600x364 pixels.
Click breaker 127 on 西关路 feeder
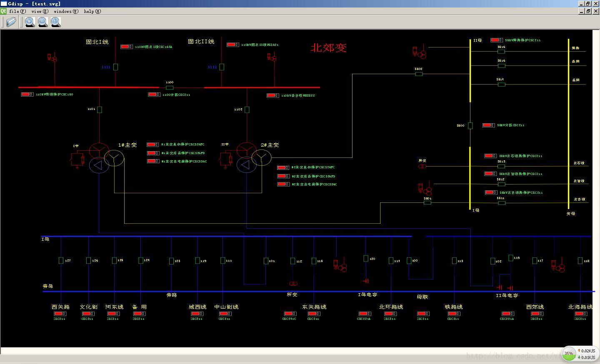tap(61, 260)
